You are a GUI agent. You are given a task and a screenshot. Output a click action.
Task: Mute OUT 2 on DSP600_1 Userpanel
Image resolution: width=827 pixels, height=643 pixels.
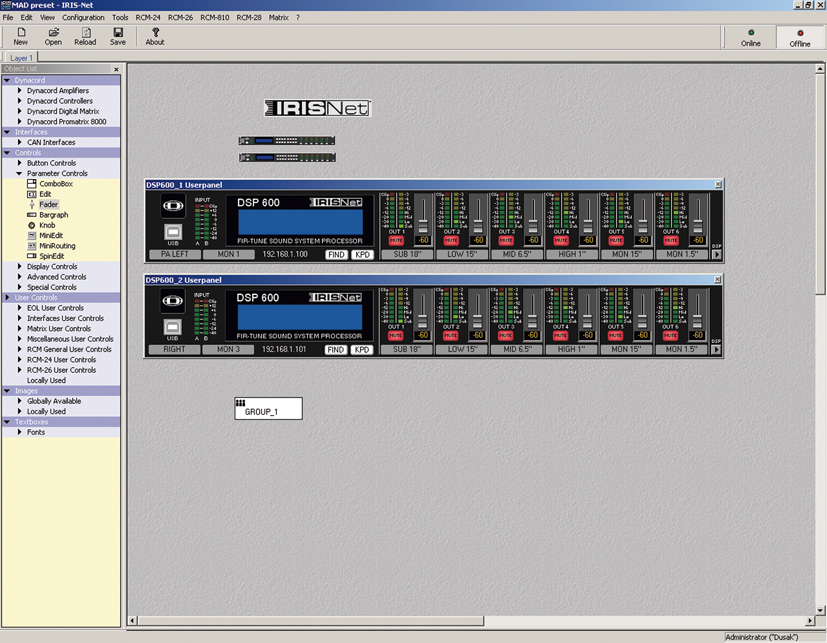(451, 241)
